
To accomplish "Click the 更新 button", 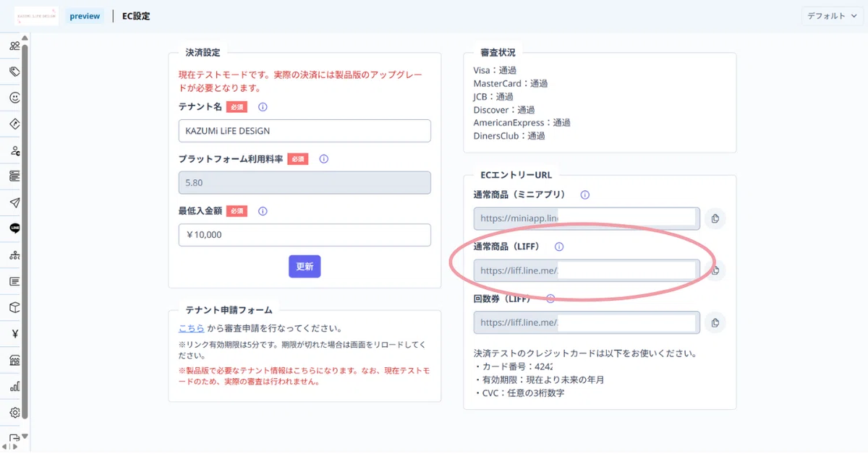I will (x=305, y=266).
